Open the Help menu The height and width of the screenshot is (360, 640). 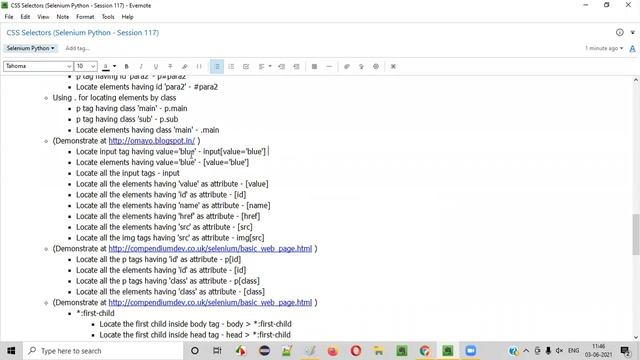click(x=127, y=17)
